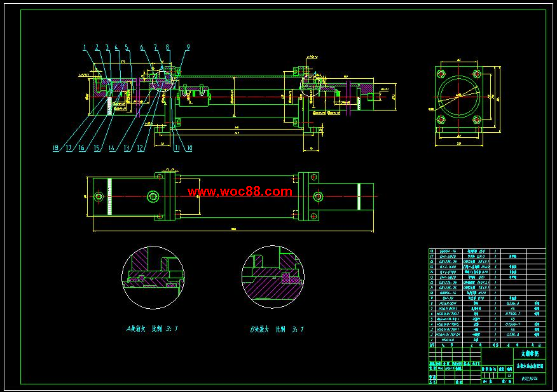Screen dimensions: 557x392
Task: Select part balloon number 15
Action: [x=97, y=148]
